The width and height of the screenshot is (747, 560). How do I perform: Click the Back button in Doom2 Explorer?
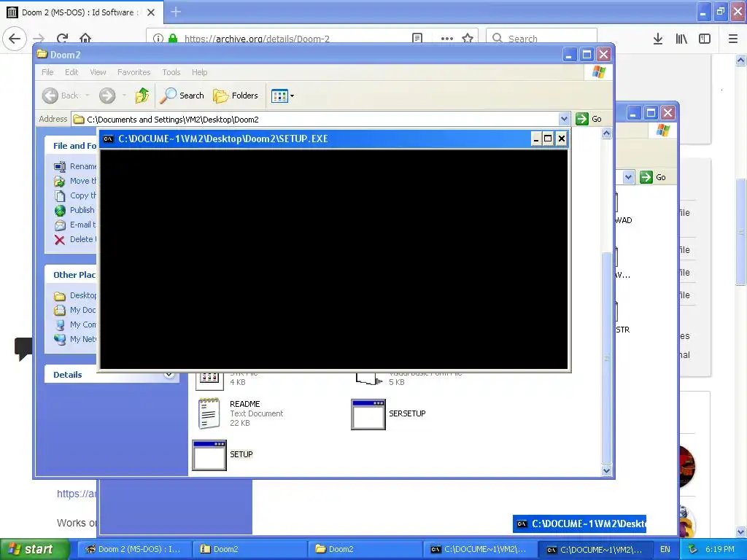(60, 96)
